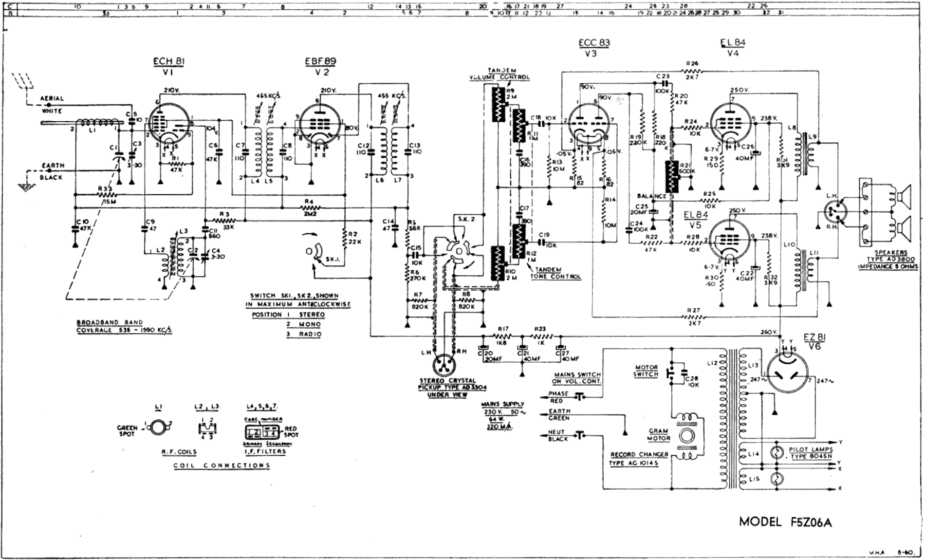
Task: Click the EBF 89 V2 valve symbol
Action: [x=319, y=126]
